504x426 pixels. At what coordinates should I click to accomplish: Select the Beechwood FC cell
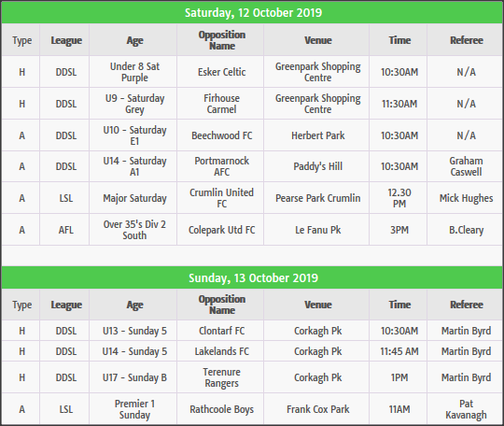[x=221, y=135]
